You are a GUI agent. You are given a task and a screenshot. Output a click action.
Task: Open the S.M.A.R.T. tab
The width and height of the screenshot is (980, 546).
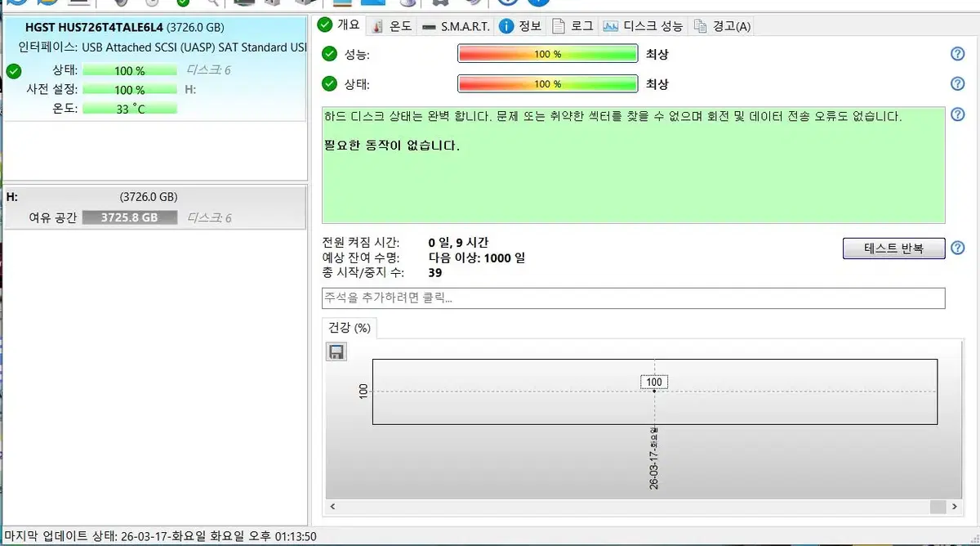459,25
